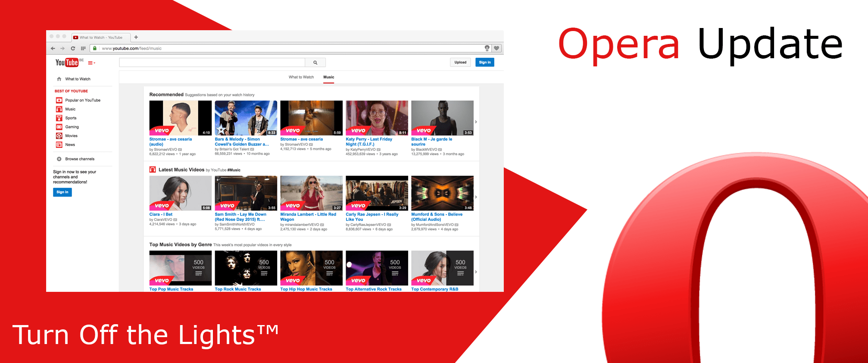
Task: Click the top-right Sign in button
Action: click(485, 63)
